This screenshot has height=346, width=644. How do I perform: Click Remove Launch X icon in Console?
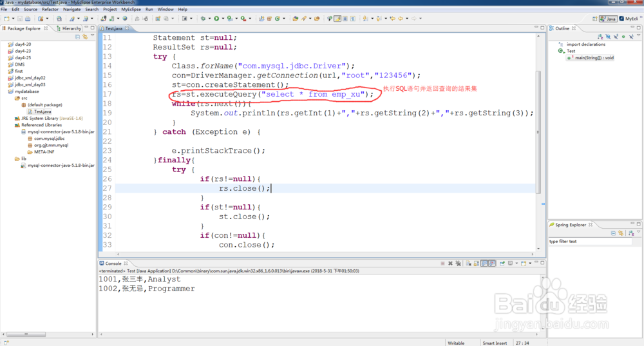(451, 264)
